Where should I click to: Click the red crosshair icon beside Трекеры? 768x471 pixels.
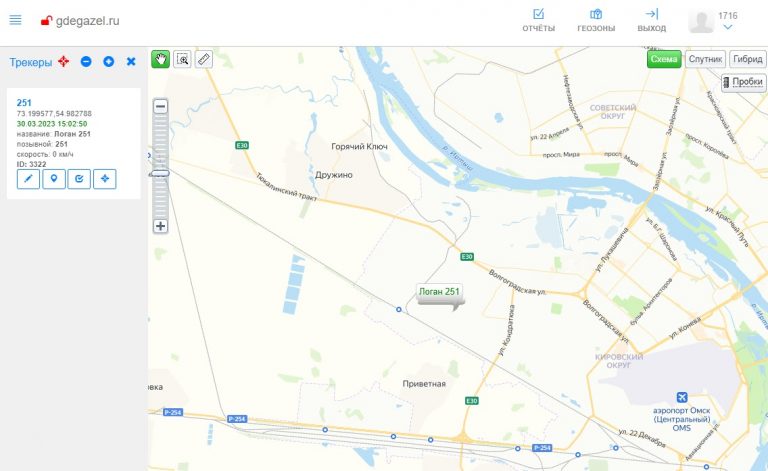pos(64,61)
